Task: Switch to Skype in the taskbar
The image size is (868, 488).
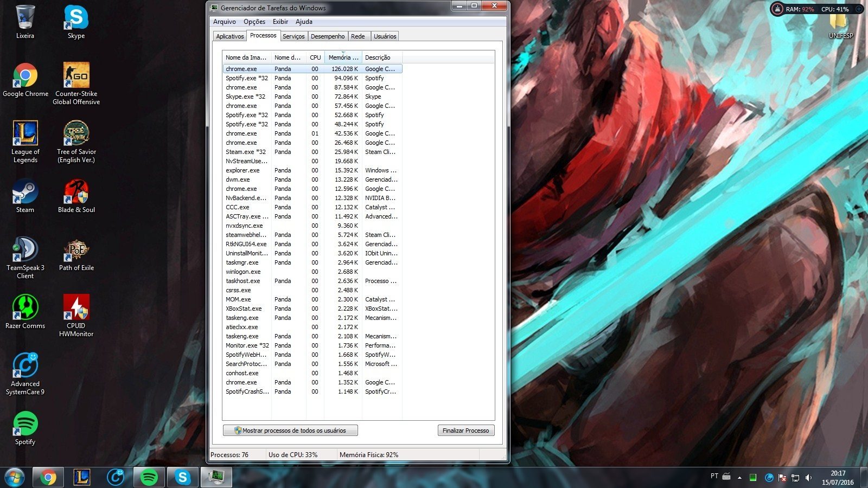Action: tap(183, 477)
